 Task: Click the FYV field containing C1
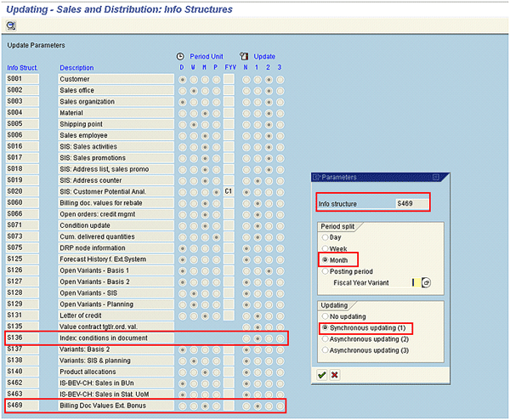[x=229, y=192]
